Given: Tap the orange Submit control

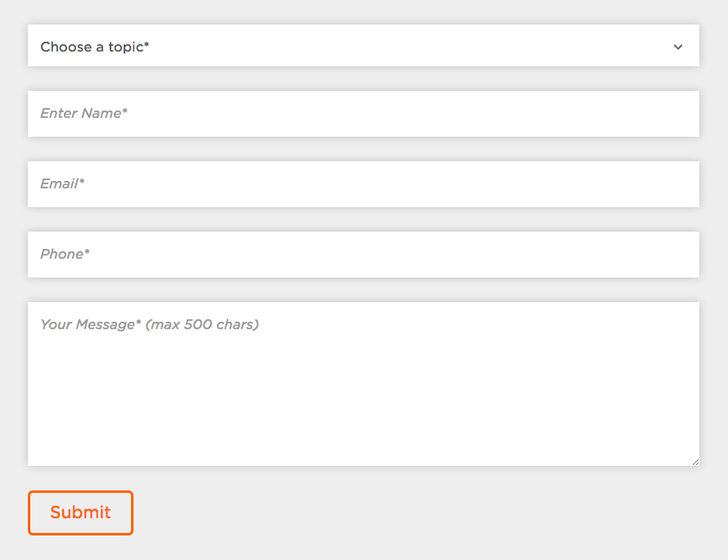Looking at the screenshot, I should [x=80, y=513].
